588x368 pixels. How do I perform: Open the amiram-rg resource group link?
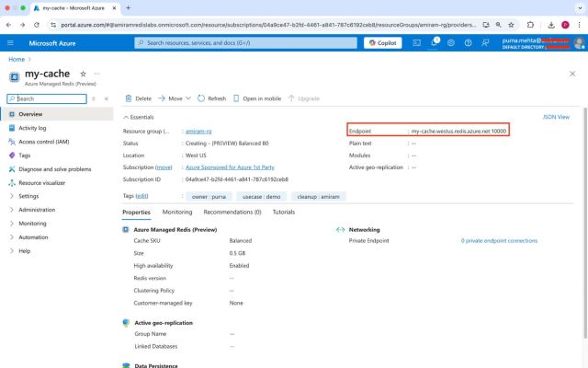pyautogui.click(x=198, y=131)
